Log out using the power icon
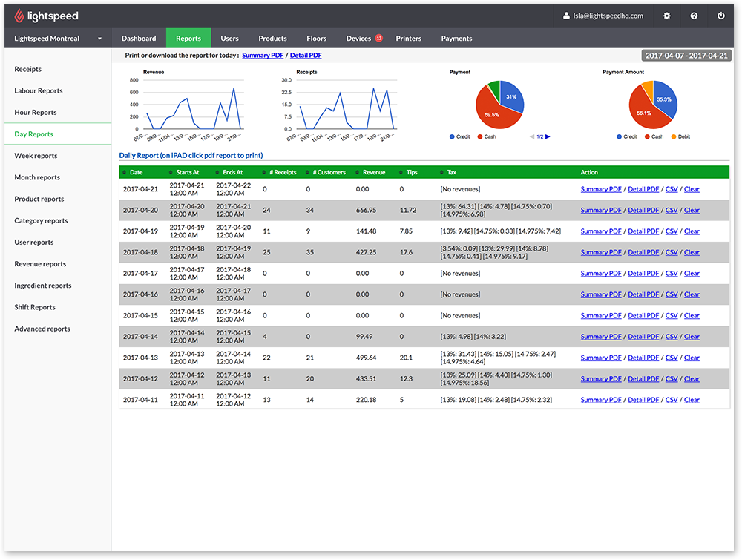742x560 pixels. pos(720,16)
